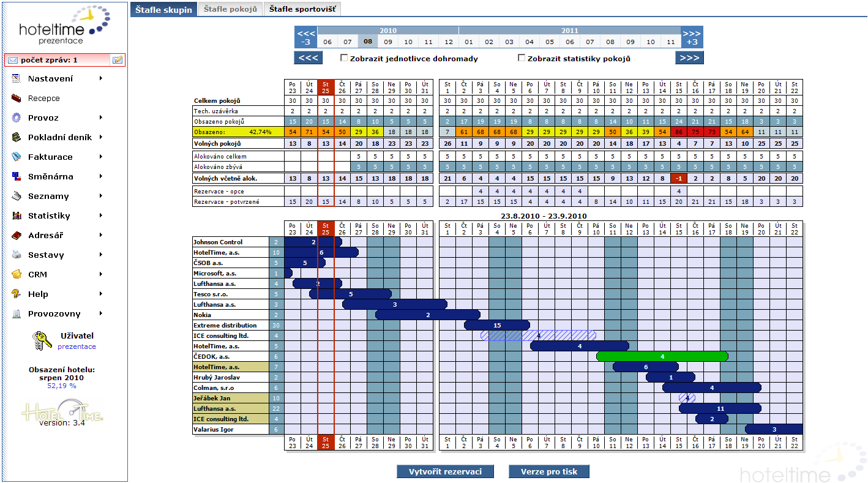Viewport: 868px width, 483px height.
Task: Click the Adresář icon
Action: tap(17, 235)
